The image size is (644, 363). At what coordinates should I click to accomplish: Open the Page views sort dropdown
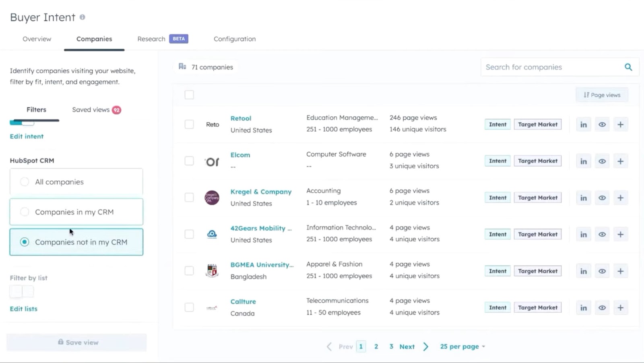pyautogui.click(x=602, y=95)
